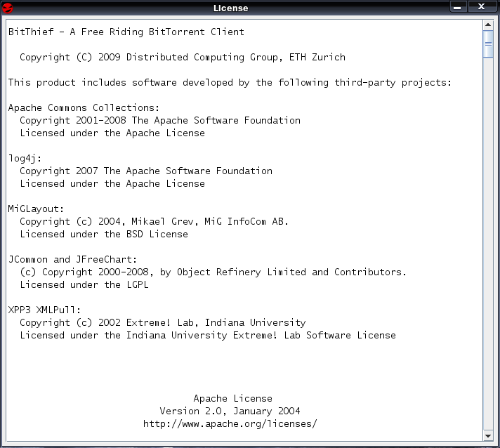This screenshot has height=448, width=500.
Task: Click the "log4j:" line
Action: pyautogui.click(x=25, y=159)
